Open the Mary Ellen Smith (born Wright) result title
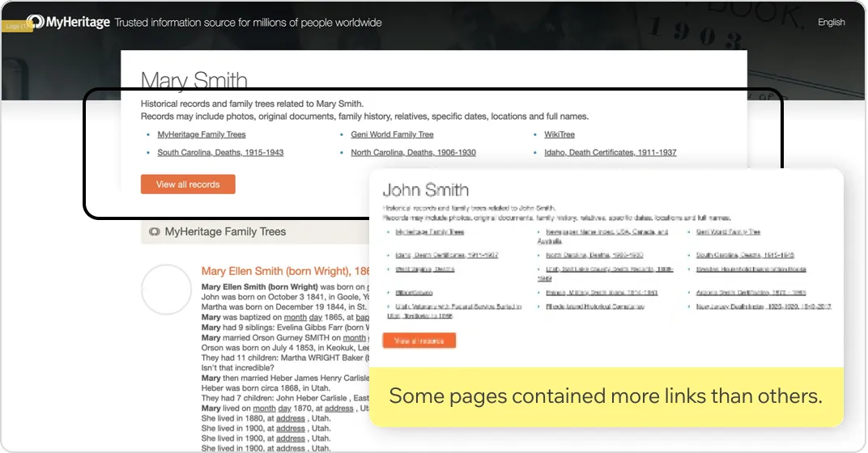This screenshot has width=868, height=453. (284, 271)
